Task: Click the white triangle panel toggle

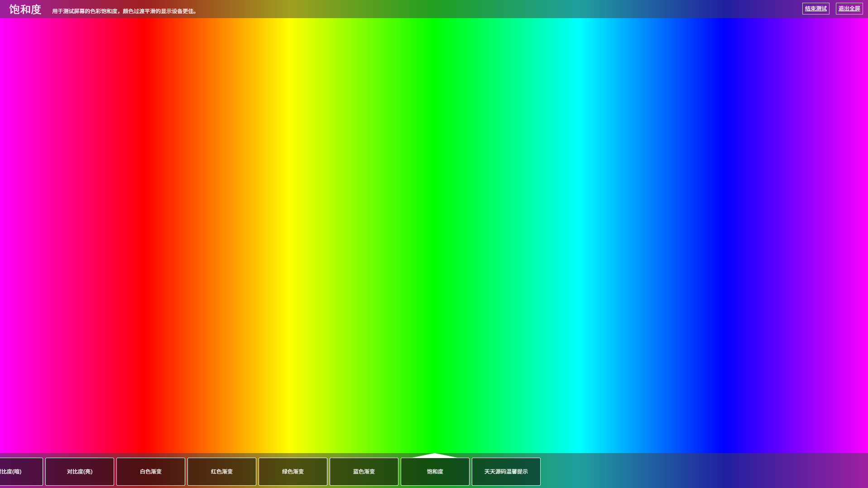Action: pos(434,455)
